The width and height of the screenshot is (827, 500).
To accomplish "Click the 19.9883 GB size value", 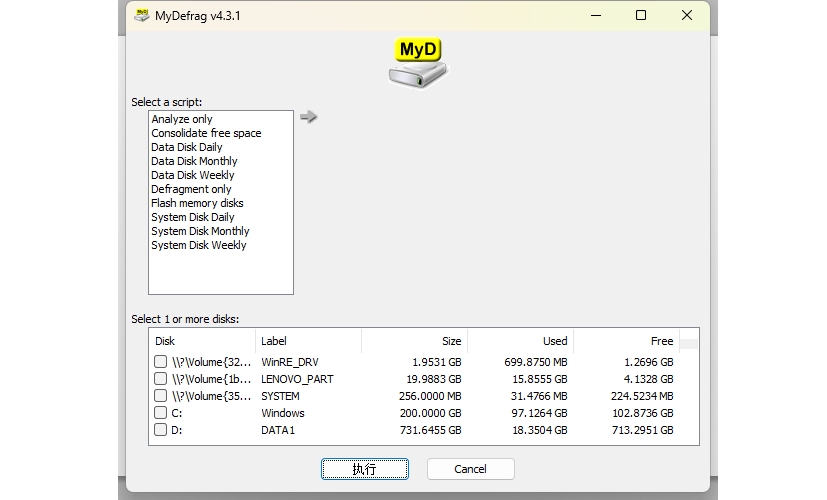I will [x=434, y=379].
